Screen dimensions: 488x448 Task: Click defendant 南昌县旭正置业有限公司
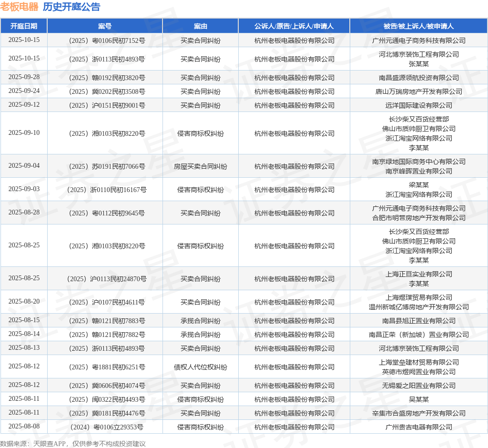(x=418, y=321)
